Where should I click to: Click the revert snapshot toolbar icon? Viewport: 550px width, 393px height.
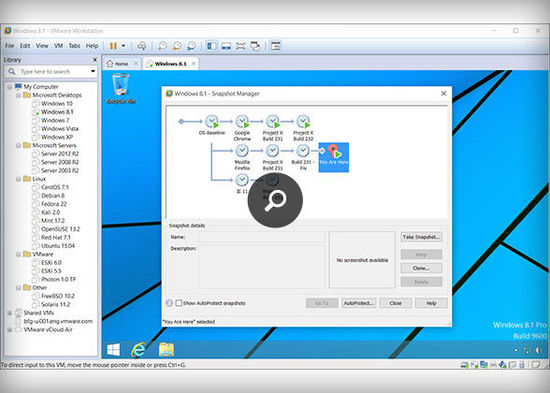(x=177, y=46)
